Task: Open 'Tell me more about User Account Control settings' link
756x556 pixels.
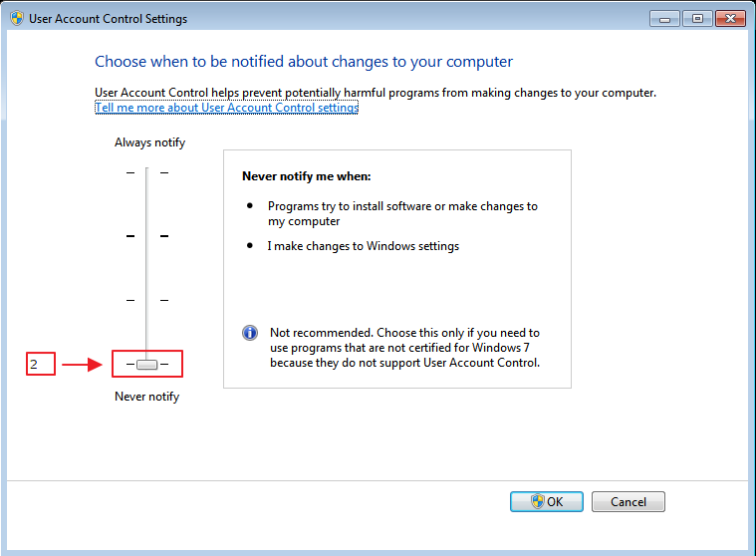Action: (x=227, y=108)
